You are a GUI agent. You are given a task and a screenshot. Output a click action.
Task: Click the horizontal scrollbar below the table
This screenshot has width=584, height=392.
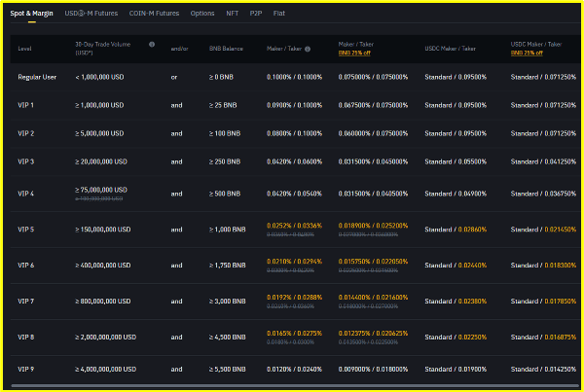pos(295,385)
